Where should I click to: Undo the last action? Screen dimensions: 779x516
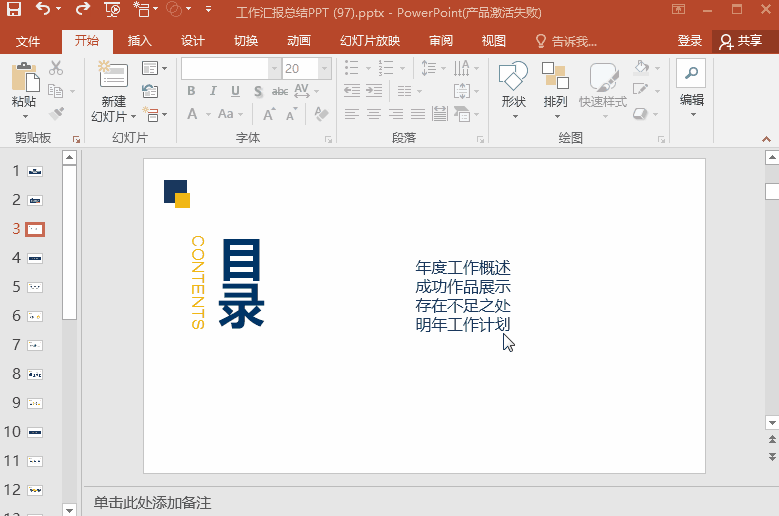point(43,8)
